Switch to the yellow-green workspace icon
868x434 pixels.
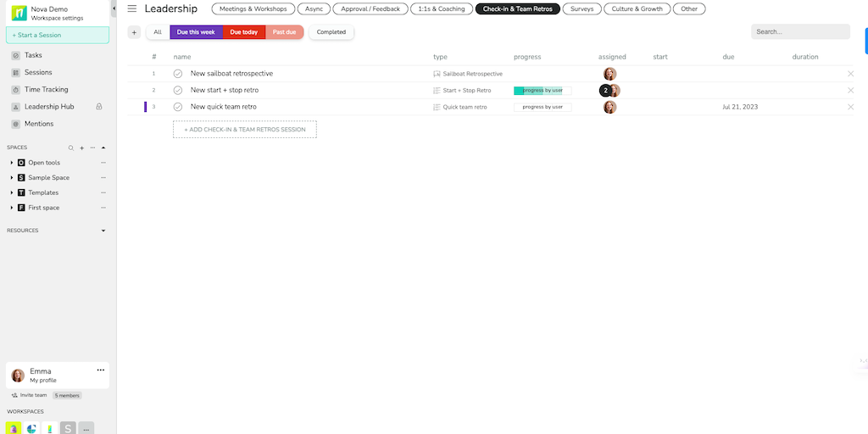[x=14, y=428]
